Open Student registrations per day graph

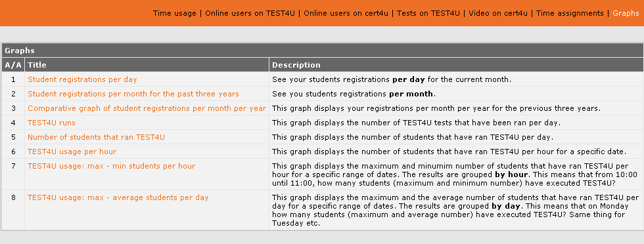pos(82,79)
